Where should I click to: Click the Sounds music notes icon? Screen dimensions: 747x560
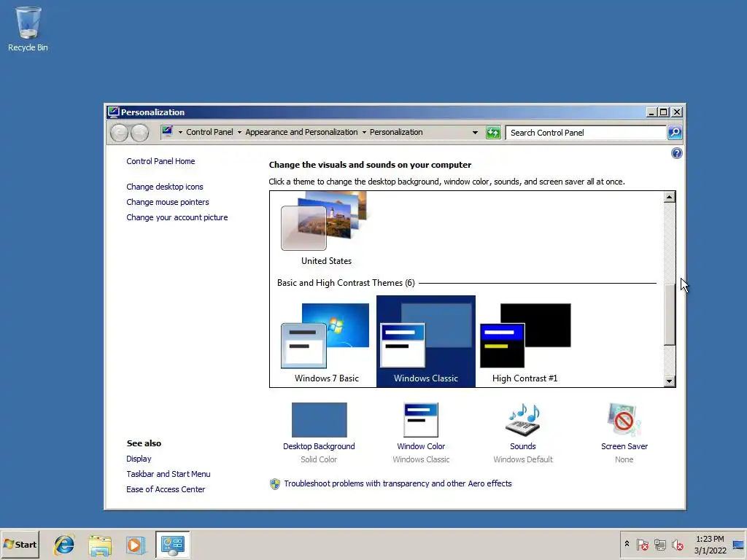tap(522, 419)
